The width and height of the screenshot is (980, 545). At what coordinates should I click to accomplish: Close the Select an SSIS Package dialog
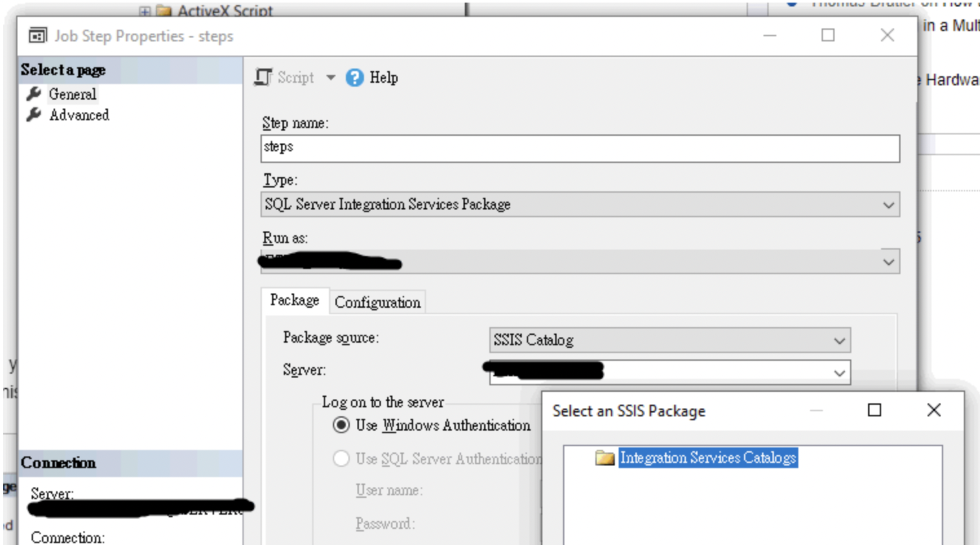(933, 410)
